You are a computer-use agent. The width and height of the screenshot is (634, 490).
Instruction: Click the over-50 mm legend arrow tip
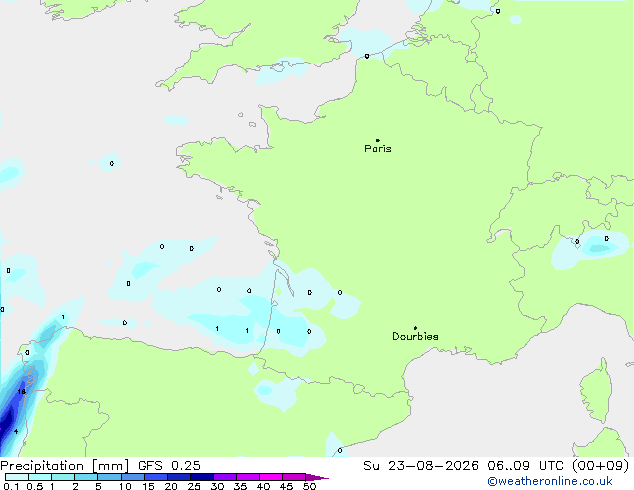(317, 477)
